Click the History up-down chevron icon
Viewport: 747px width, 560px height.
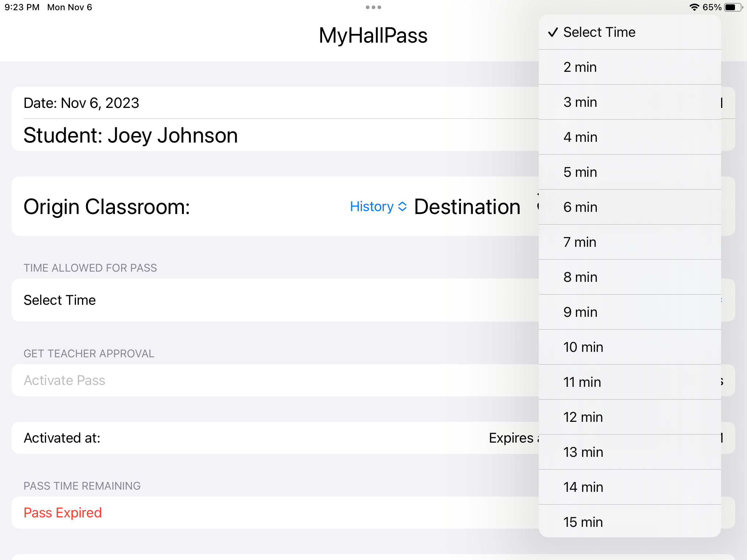pyautogui.click(x=402, y=206)
